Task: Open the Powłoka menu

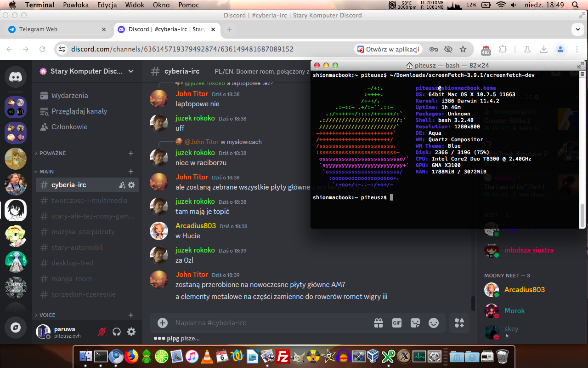Action: 75,5
